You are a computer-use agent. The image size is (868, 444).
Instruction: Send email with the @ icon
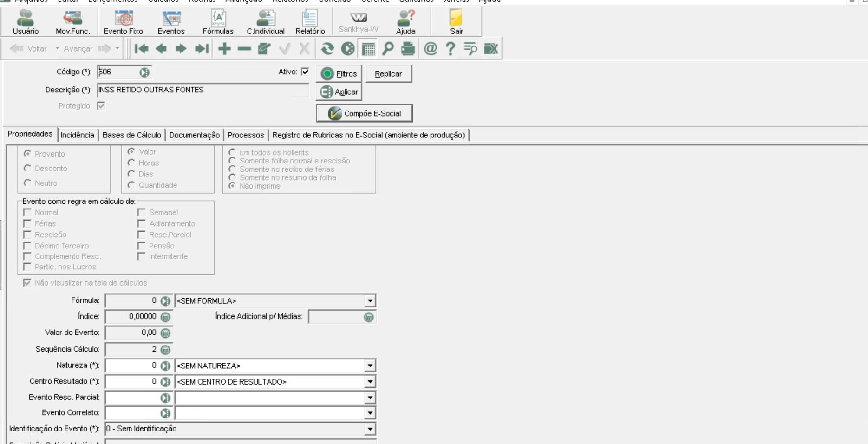tap(431, 48)
